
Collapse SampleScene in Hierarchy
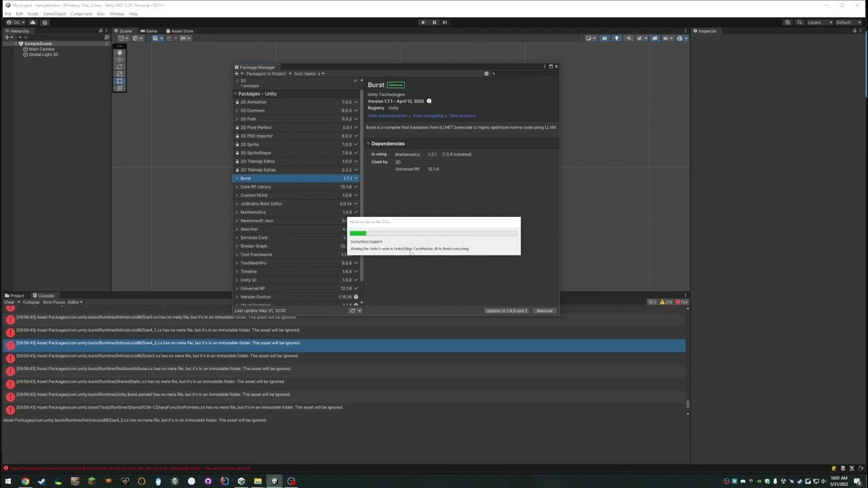pos(16,43)
